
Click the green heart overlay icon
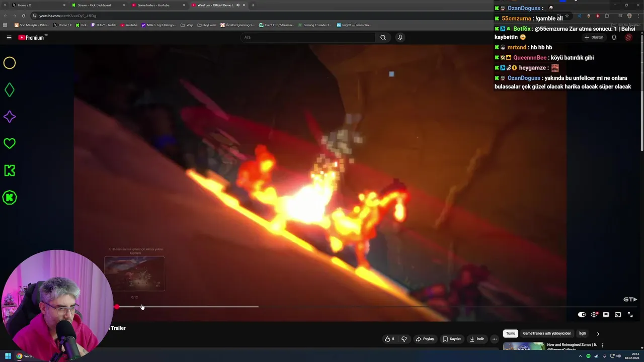click(x=10, y=144)
